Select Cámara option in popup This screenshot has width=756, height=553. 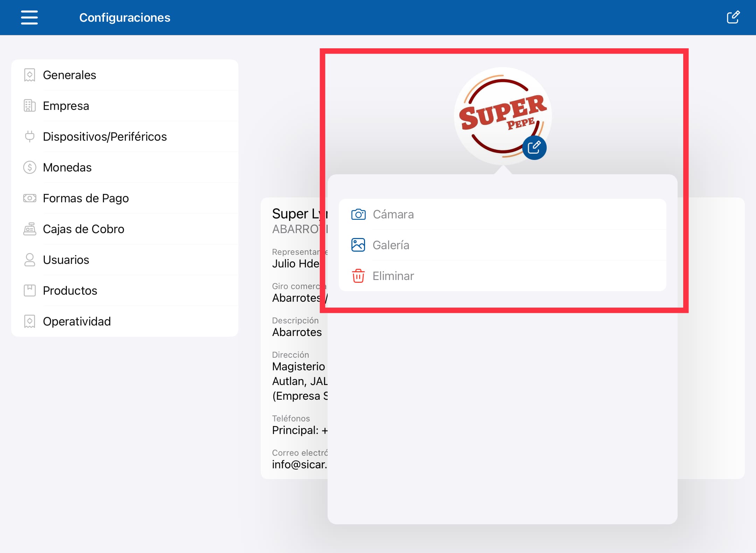[393, 214]
